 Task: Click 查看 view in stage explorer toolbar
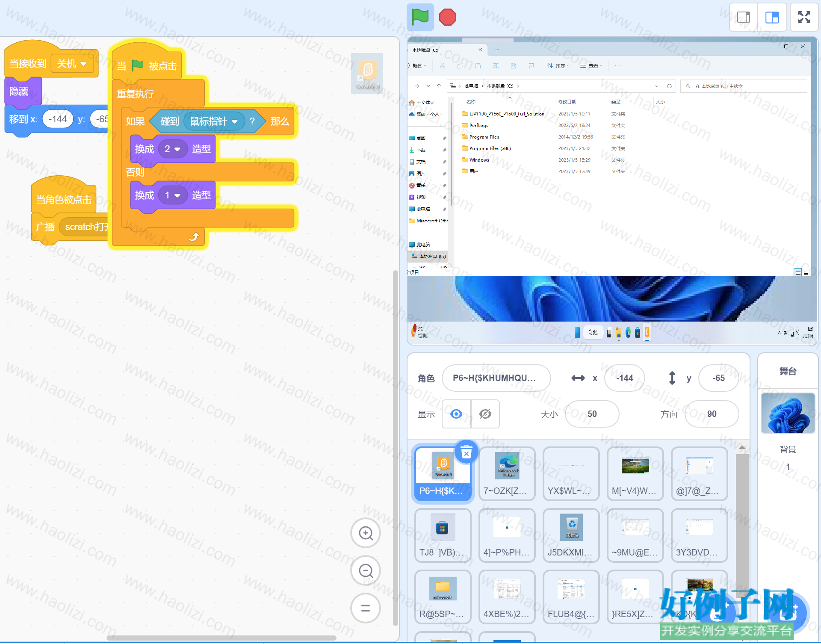pos(591,66)
